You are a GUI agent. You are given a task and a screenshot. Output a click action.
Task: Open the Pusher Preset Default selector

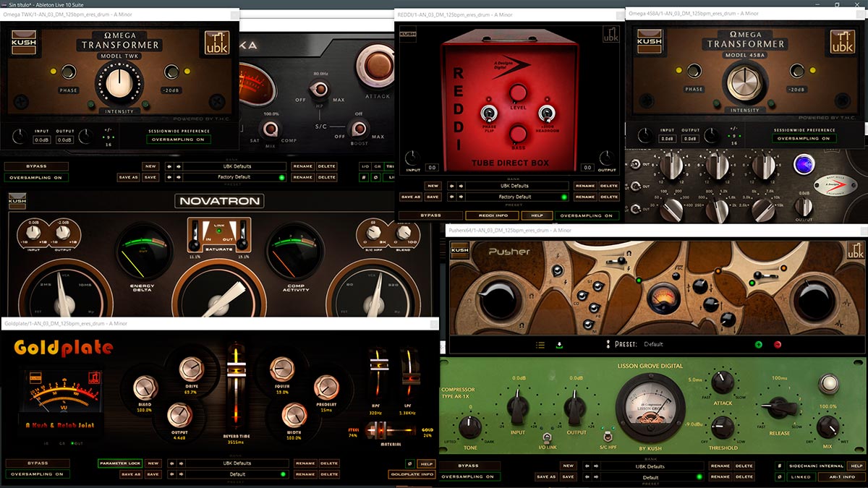pos(655,344)
